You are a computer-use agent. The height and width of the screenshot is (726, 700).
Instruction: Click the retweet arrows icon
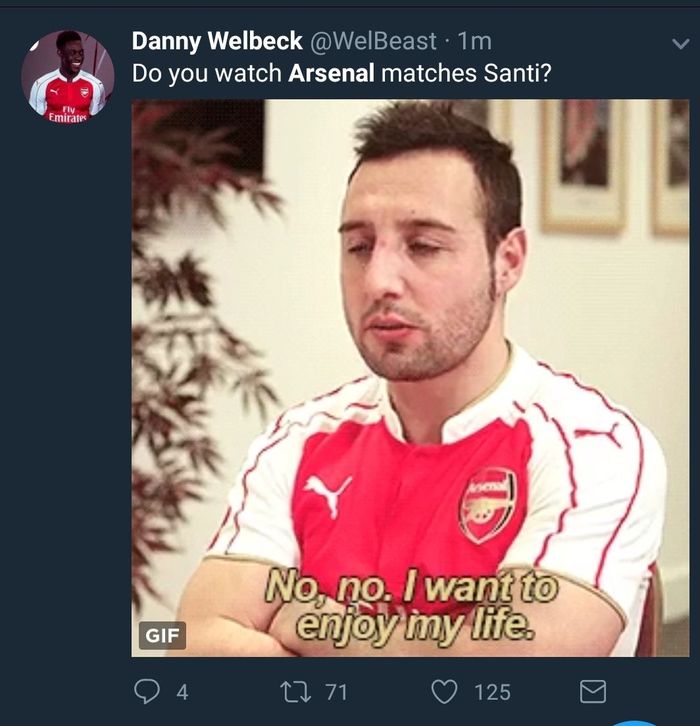[x=296, y=693]
